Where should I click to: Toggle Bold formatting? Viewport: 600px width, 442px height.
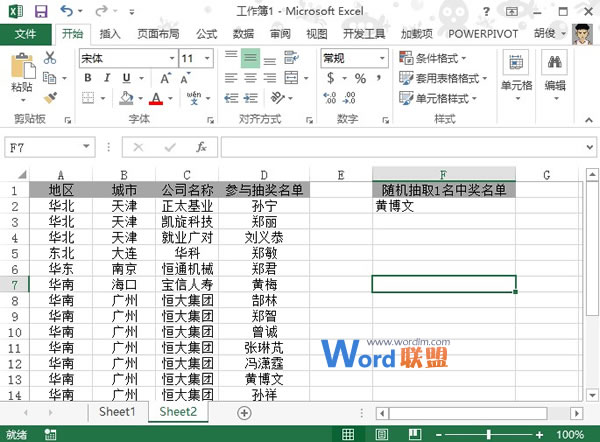[88, 78]
